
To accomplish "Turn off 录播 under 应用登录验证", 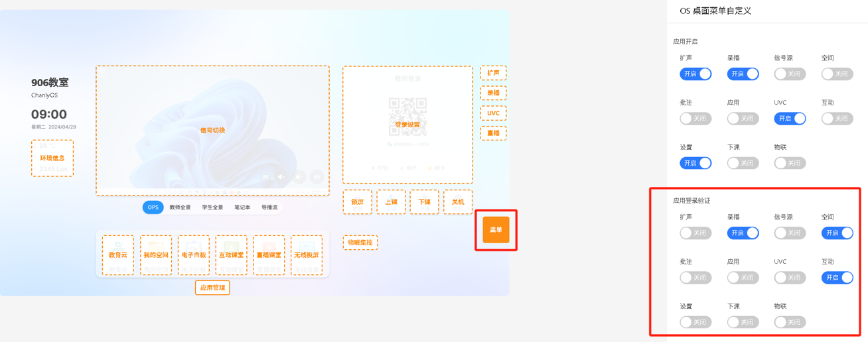I will click(x=743, y=233).
